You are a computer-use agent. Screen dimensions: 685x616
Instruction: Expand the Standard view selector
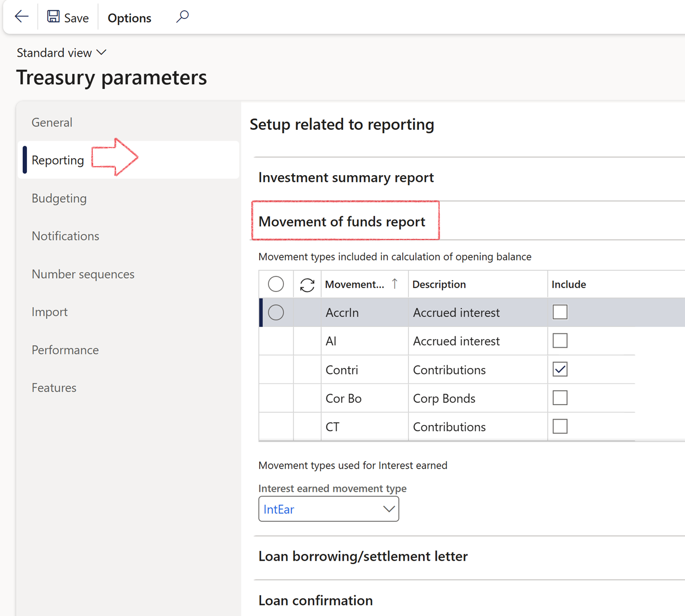click(x=61, y=52)
